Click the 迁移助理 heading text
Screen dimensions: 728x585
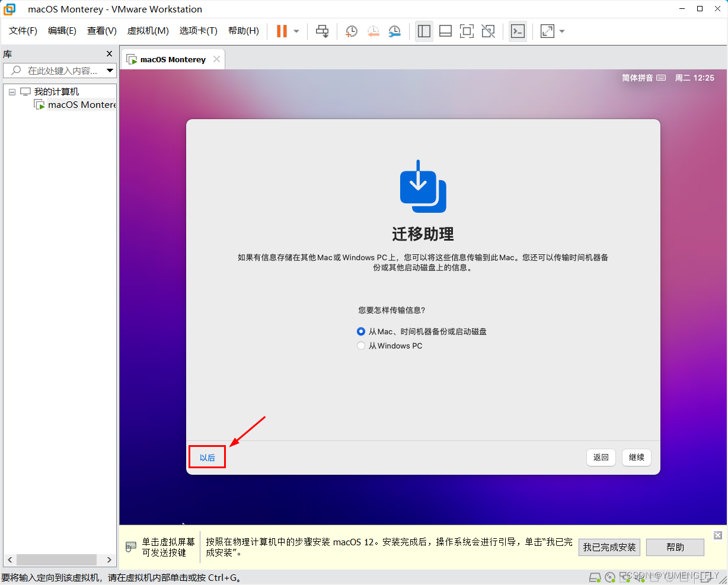tap(423, 234)
